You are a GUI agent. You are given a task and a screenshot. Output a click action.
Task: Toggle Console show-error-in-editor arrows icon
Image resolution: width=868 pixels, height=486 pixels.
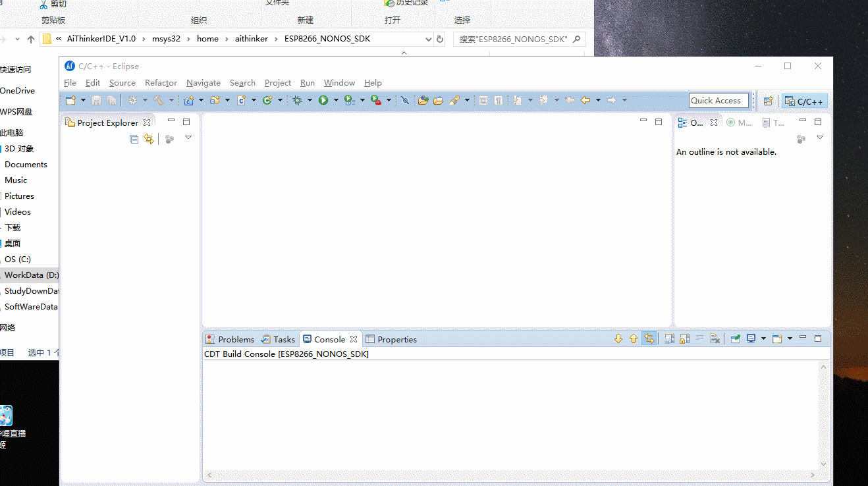(x=649, y=338)
